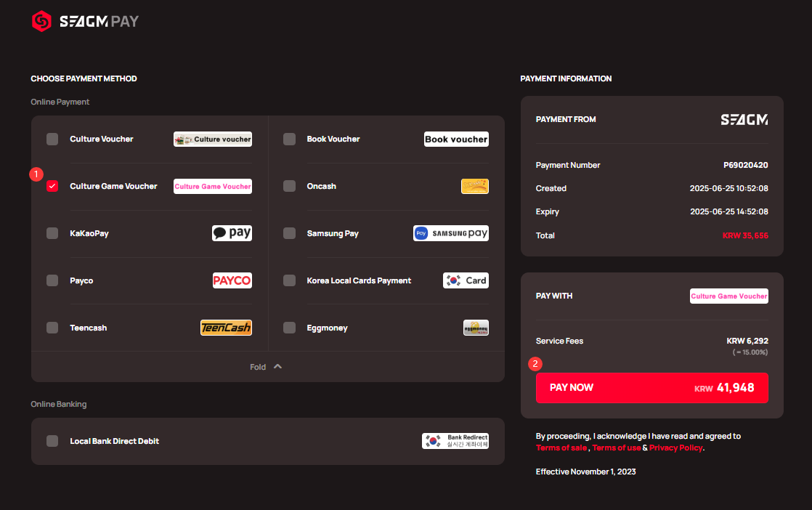The width and height of the screenshot is (812, 510).
Task: Click the Local Bank Direct Debit label
Action: pos(115,441)
